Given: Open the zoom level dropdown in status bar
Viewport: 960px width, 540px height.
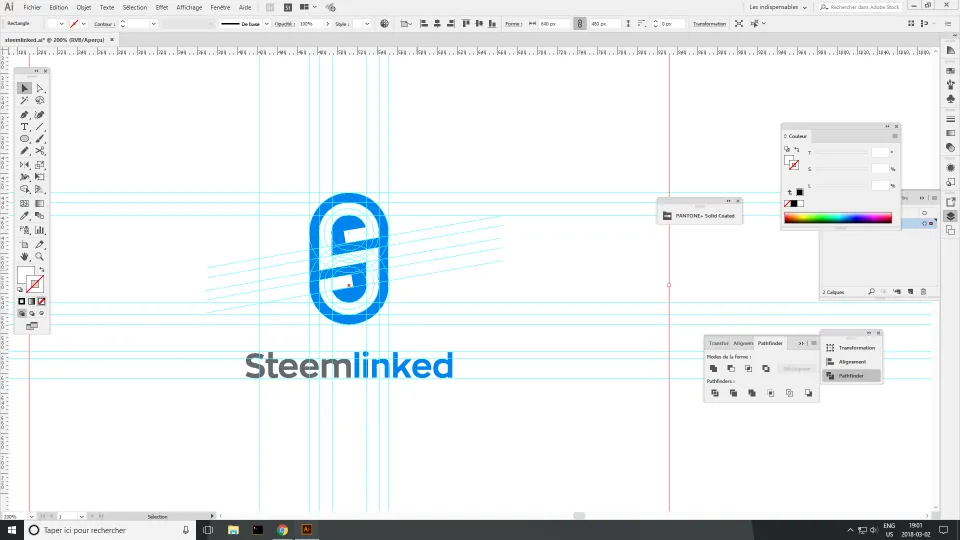Looking at the screenshot, I should [x=31, y=516].
